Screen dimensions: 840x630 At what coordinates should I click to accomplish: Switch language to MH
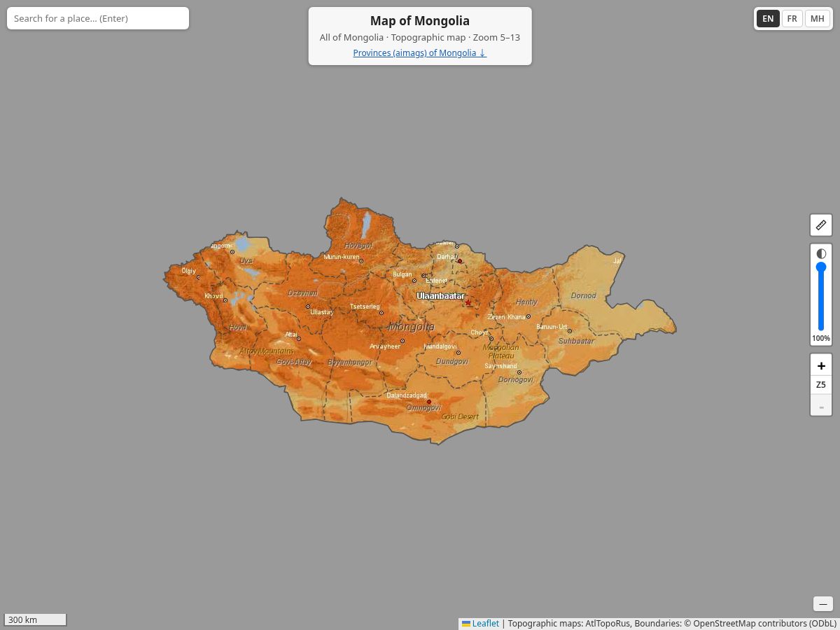817,19
